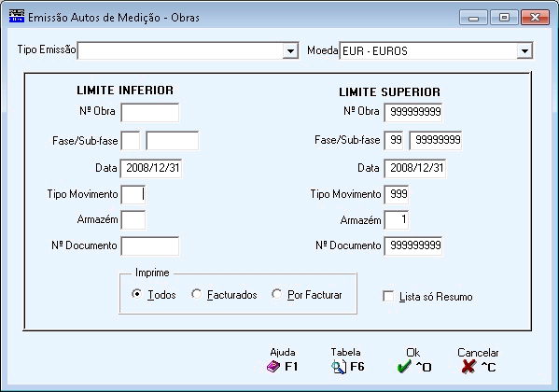
Task: Open the Moeda currency dropdown arrow
Action: click(x=524, y=51)
